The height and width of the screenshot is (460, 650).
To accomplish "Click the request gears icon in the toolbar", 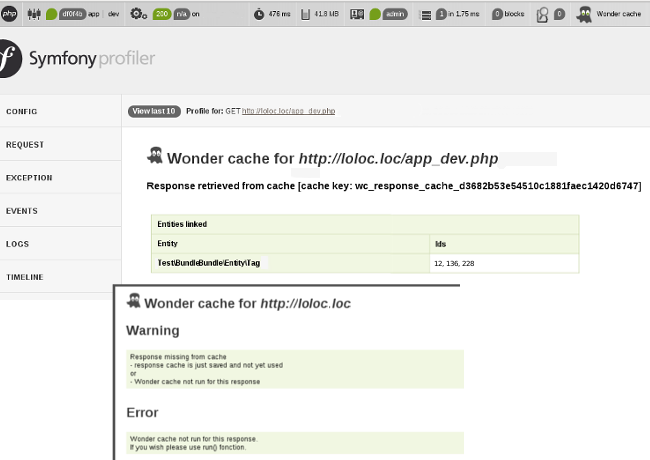I will [x=138, y=14].
